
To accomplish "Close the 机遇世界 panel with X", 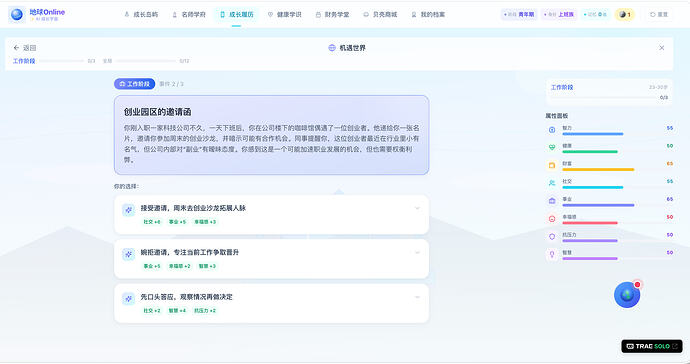I will coord(661,48).
